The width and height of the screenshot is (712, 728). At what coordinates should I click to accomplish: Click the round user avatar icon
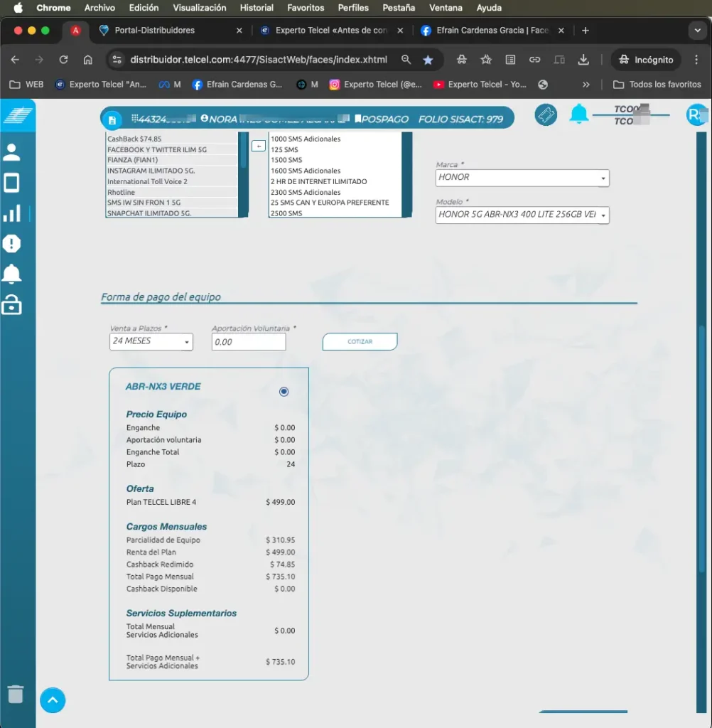pyautogui.click(x=696, y=114)
